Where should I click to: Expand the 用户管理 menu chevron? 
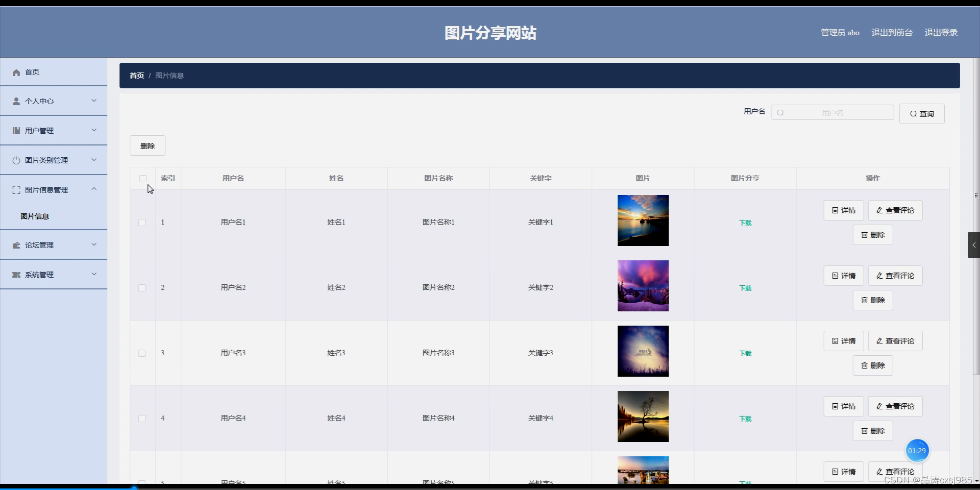[94, 130]
